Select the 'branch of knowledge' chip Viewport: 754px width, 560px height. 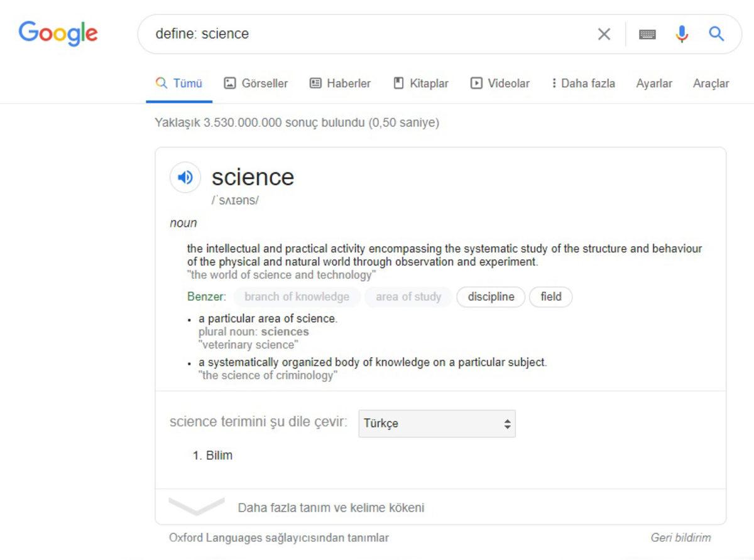(297, 297)
